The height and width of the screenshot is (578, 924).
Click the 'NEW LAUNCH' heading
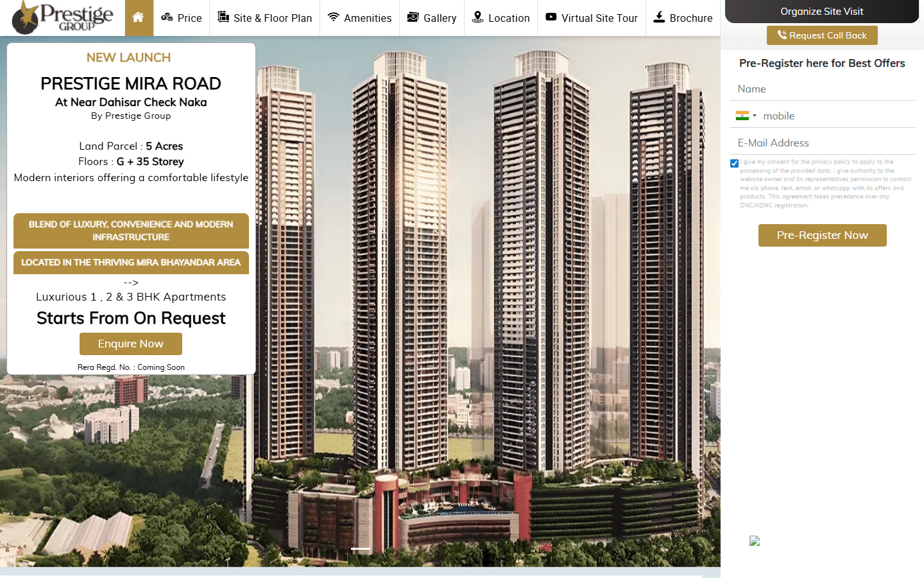(x=129, y=58)
